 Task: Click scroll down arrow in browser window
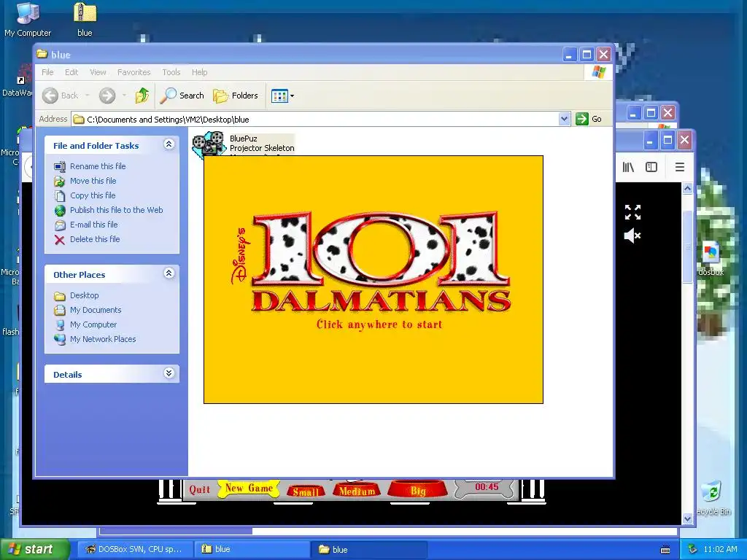pyautogui.click(x=687, y=518)
